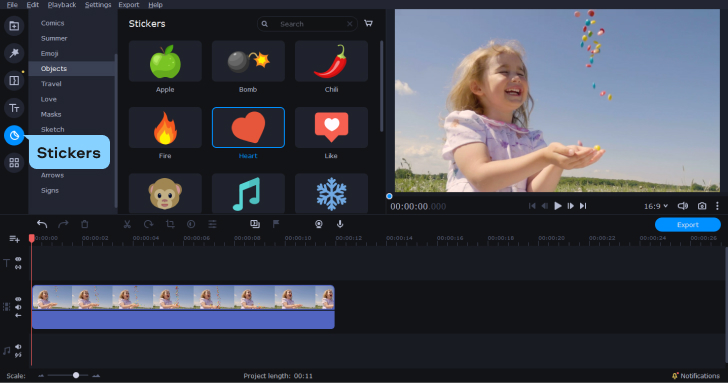Viewport: 728px width, 383px height.
Task: Toggle title track link icon
Action: (18, 267)
